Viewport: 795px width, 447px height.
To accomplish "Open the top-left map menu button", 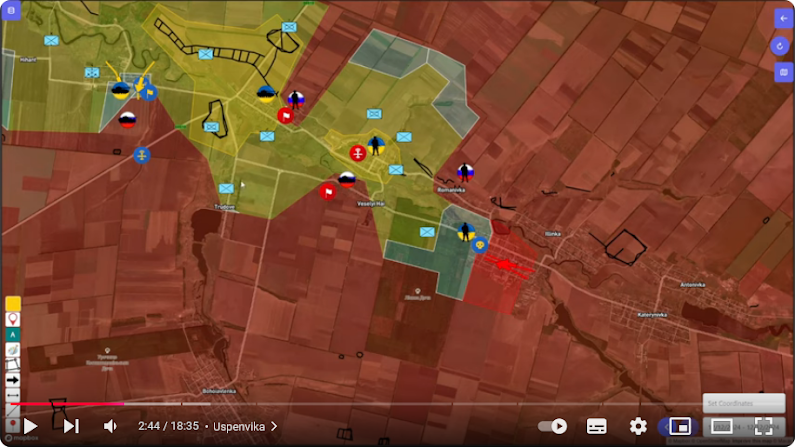I will [x=11, y=10].
